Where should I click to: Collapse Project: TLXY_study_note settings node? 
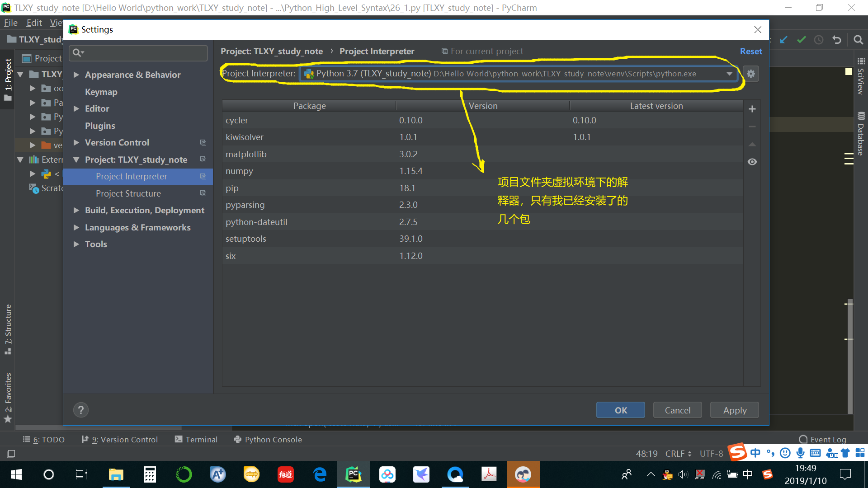click(76, 160)
